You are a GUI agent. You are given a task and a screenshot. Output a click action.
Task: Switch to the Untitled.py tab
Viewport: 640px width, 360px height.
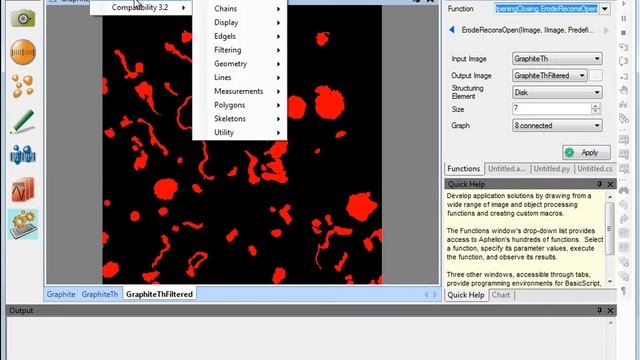click(551, 169)
